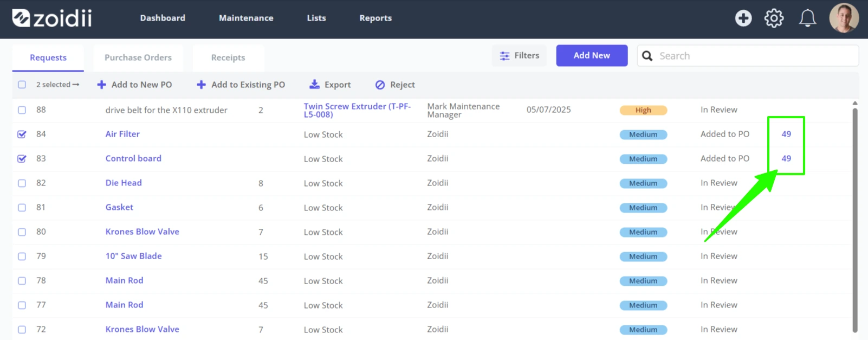Click the Reject button
This screenshot has height=340, width=868.
pos(395,85)
